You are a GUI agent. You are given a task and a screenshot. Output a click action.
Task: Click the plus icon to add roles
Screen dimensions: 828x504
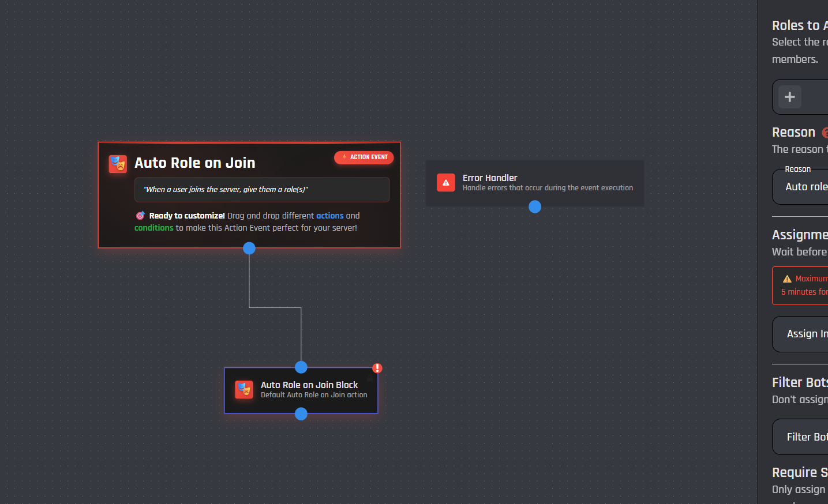789,97
